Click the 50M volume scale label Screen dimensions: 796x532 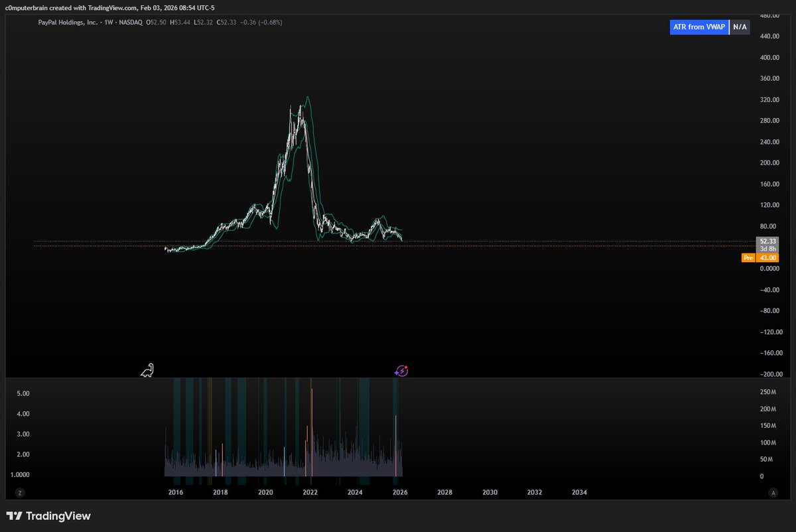pyautogui.click(x=767, y=460)
